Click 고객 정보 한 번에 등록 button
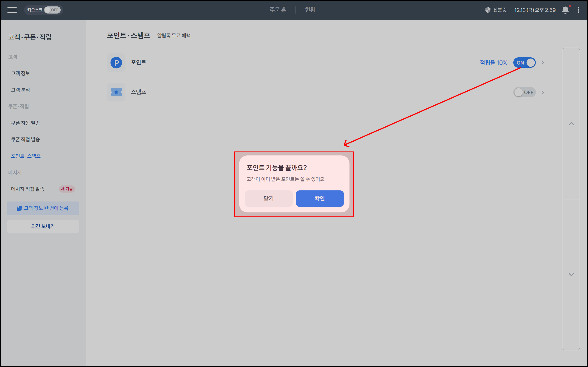The height and width of the screenshot is (367, 588). click(x=43, y=208)
